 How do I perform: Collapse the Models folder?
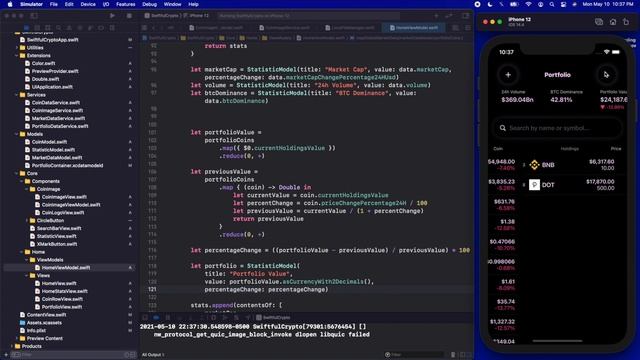tap(17, 134)
